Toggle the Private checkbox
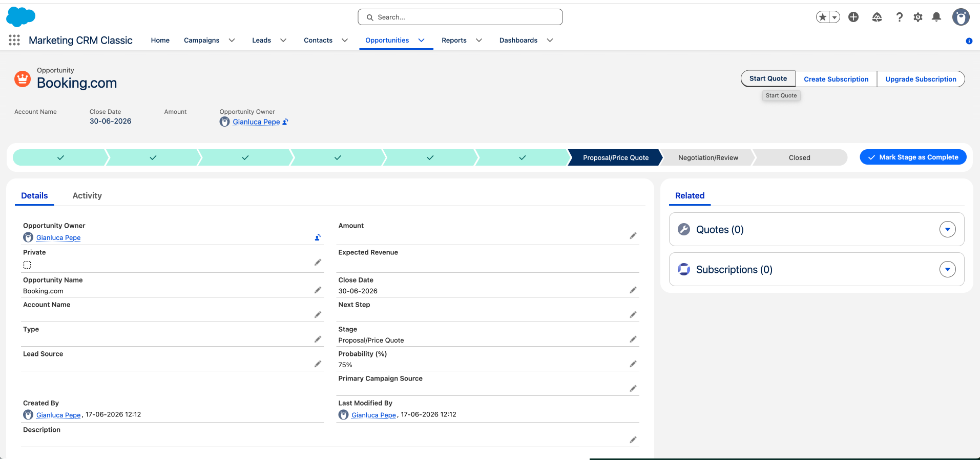 pos(27,265)
